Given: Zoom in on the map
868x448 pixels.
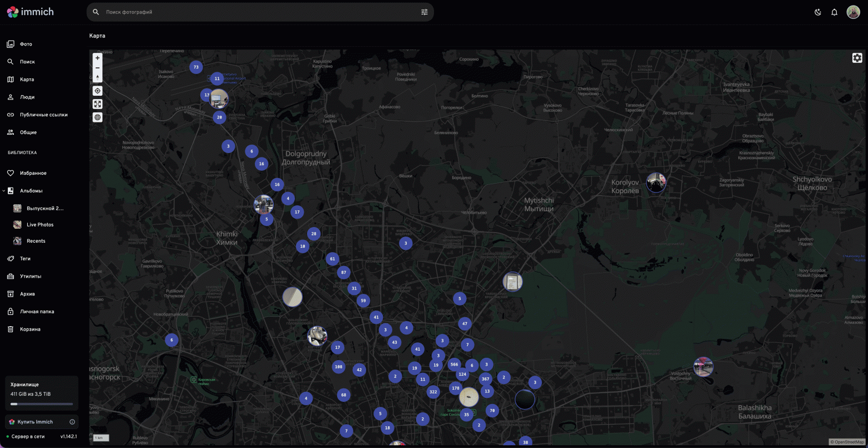Looking at the screenshot, I should (x=98, y=58).
